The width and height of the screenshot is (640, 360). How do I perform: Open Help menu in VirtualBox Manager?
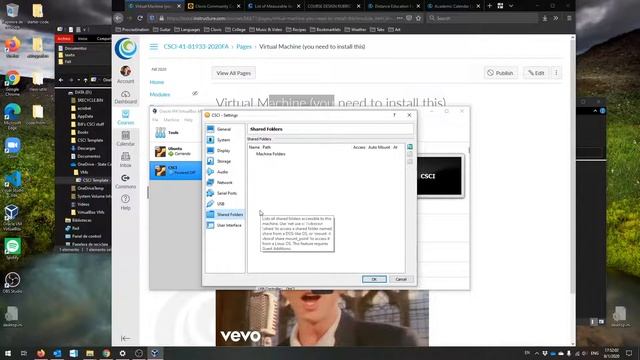(x=188, y=120)
